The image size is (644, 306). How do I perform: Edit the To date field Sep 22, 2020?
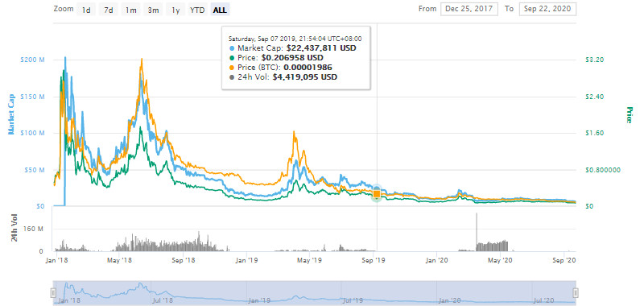click(x=547, y=9)
